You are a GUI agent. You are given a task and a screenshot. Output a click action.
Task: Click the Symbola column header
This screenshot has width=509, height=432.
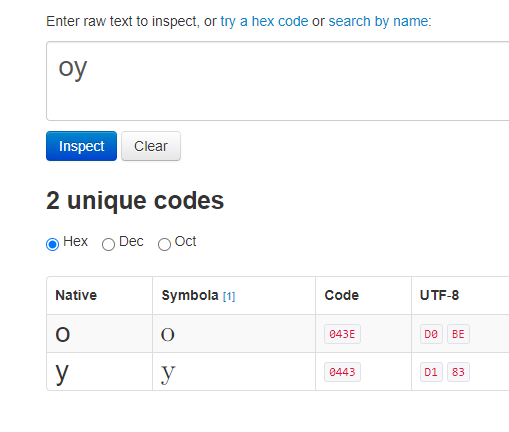[x=190, y=295]
